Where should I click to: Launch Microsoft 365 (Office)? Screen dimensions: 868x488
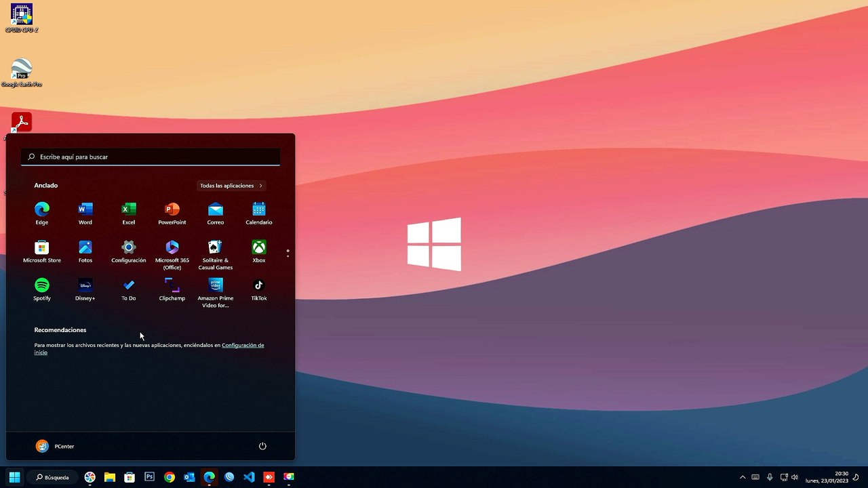click(172, 254)
